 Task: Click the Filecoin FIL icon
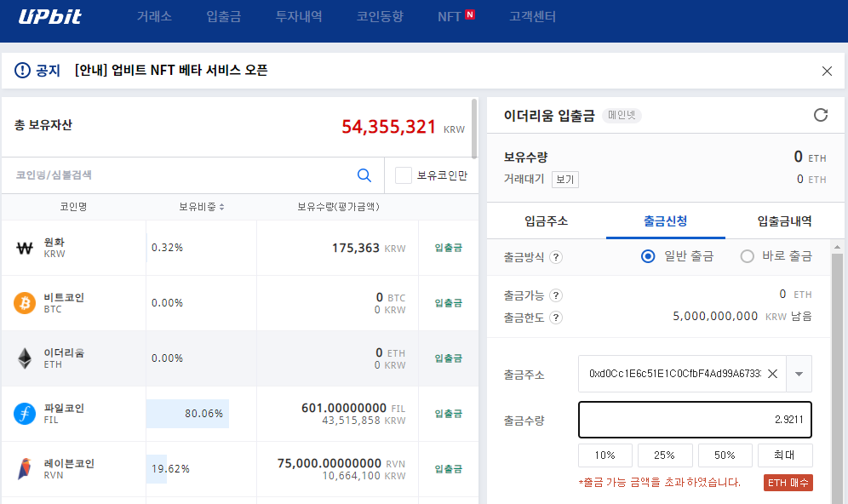tap(25, 414)
